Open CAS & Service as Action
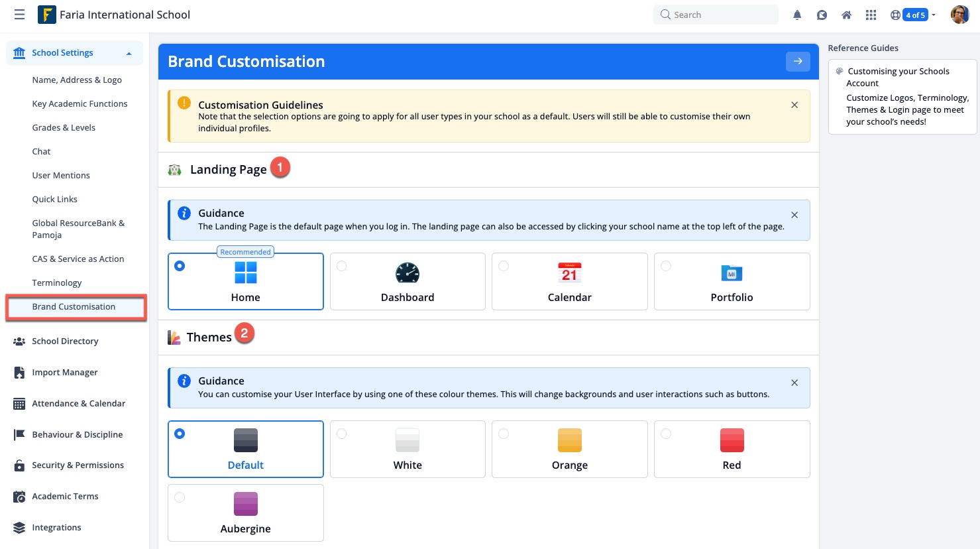 point(78,259)
